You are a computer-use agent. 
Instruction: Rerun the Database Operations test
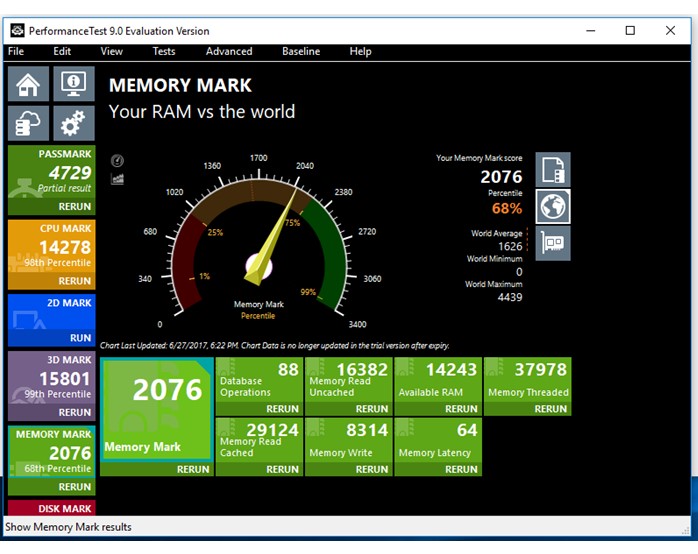point(282,408)
